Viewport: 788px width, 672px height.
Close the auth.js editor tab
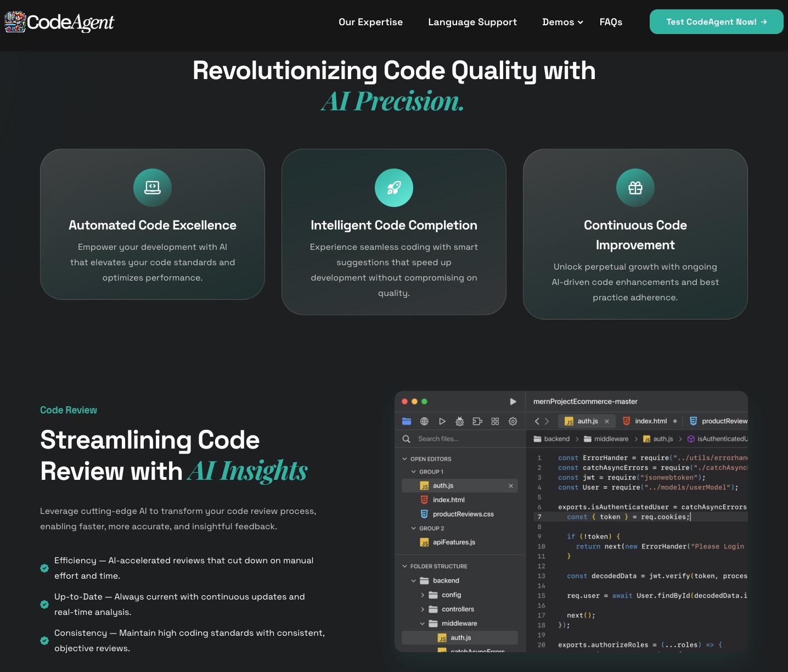pyautogui.click(x=607, y=421)
